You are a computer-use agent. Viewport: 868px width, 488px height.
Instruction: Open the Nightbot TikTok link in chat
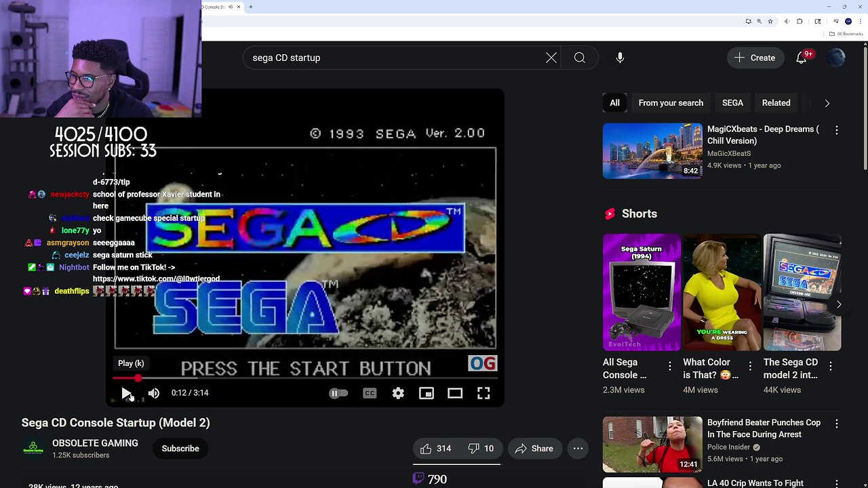click(x=156, y=279)
